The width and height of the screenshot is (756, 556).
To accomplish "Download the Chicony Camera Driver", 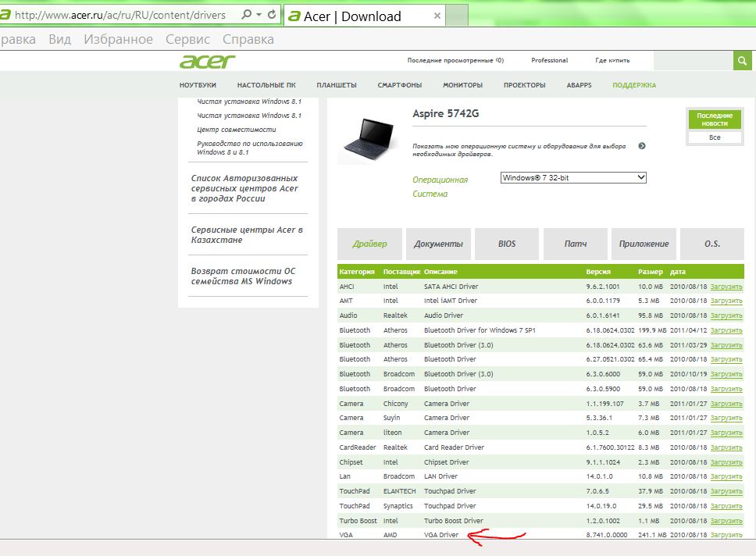I will tap(726, 404).
